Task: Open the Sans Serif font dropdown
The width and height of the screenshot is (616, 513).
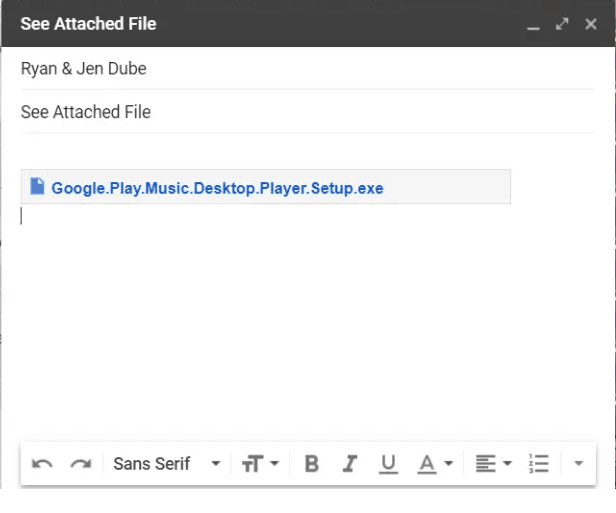Action: (x=167, y=464)
